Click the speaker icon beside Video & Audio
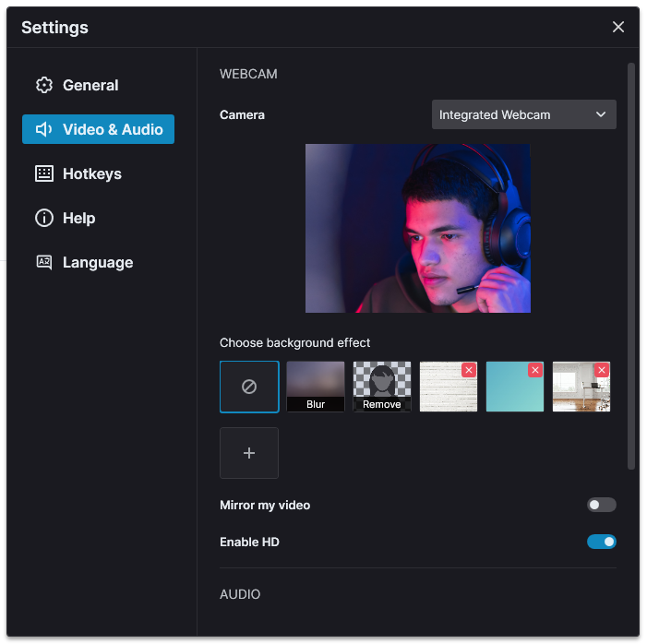 tap(43, 129)
